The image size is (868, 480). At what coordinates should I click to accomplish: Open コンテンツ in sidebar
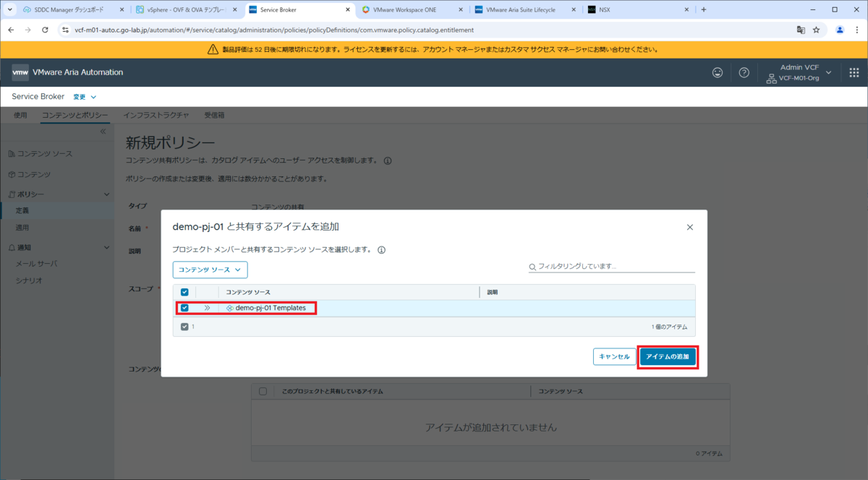(33, 174)
